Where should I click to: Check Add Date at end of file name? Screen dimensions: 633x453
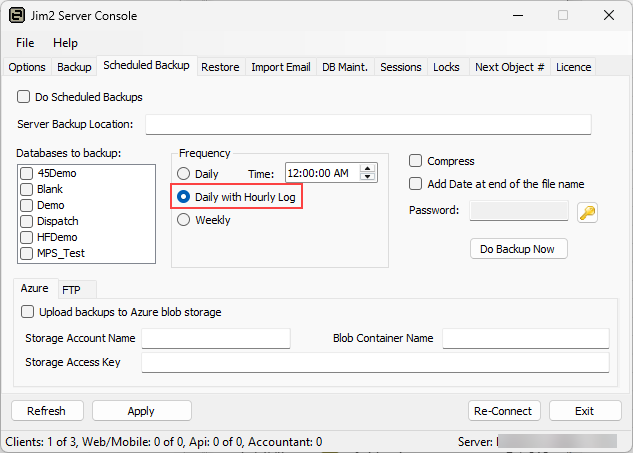click(416, 184)
